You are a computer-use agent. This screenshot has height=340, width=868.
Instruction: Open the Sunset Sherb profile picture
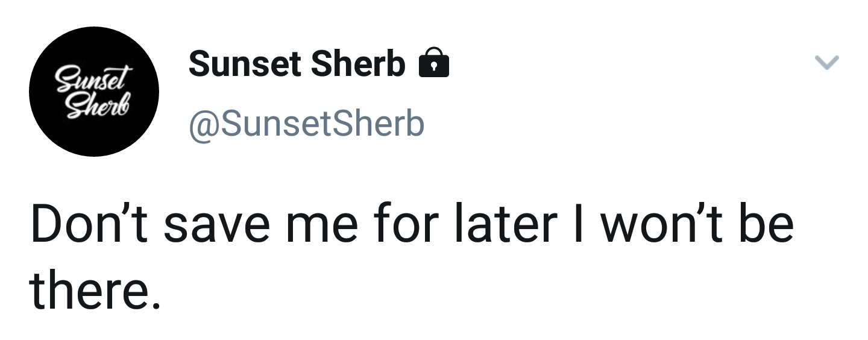[x=93, y=92]
